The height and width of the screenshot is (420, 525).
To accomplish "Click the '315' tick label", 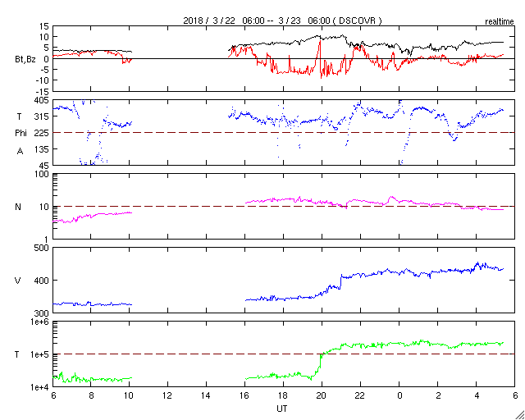I will pyautogui.click(x=42, y=116).
